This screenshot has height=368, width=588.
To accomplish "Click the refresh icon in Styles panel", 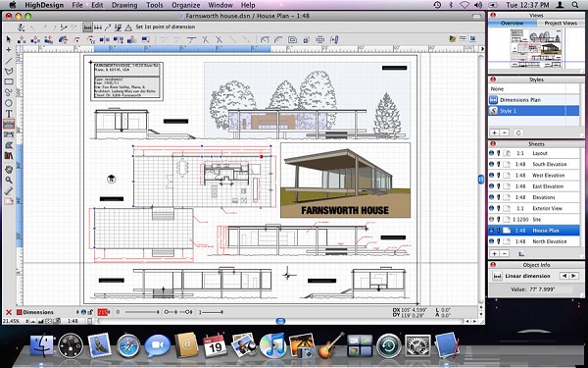I will coord(518,132).
